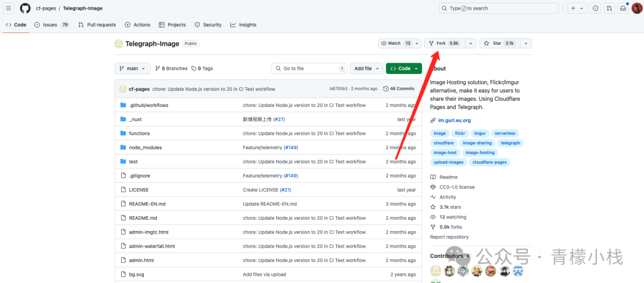Click the image-sharing topic tag
Viewport: 644px width, 283px height.
(477, 143)
